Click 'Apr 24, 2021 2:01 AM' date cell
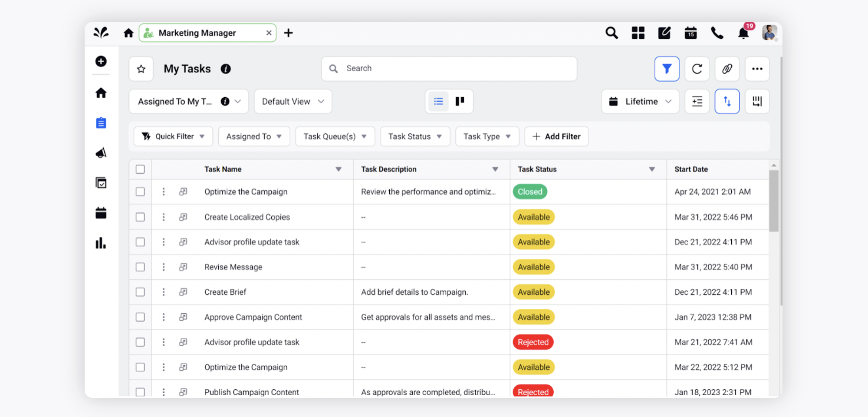Screen dimensions: 868x417 point(713,192)
